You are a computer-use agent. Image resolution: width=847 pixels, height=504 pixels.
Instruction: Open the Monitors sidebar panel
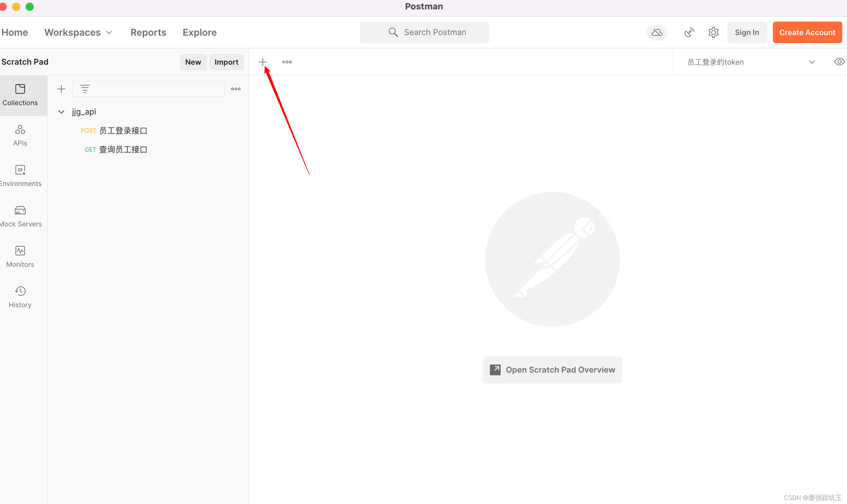tap(20, 257)
